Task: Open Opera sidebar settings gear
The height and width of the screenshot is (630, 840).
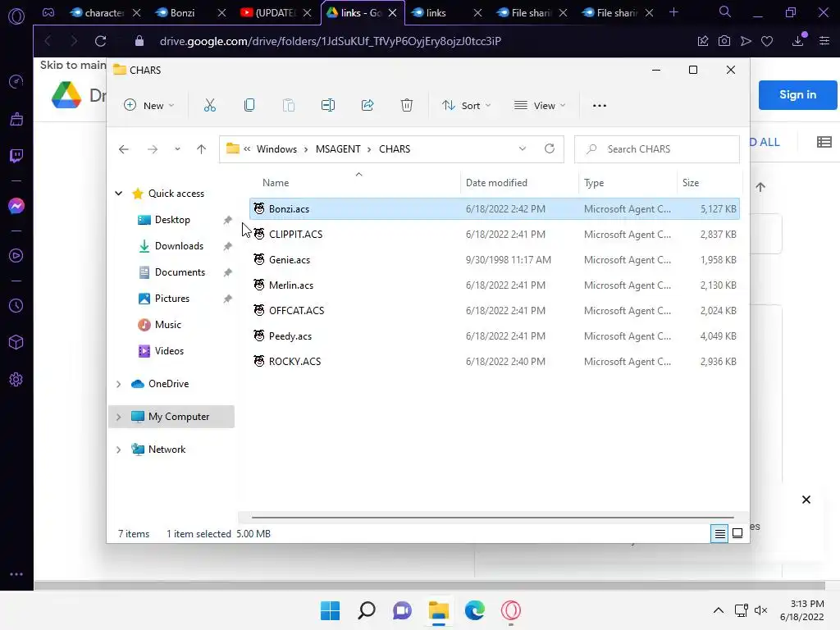Action: 16,379
